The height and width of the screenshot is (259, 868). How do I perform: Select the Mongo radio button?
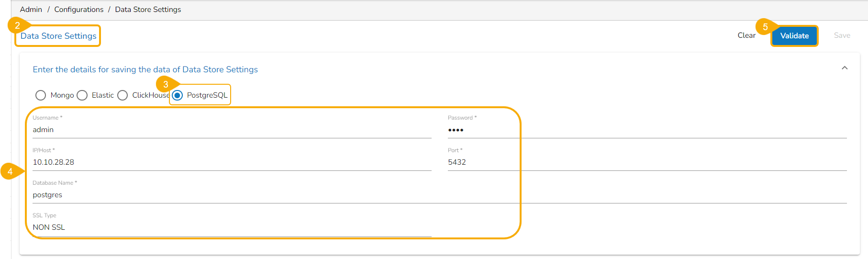(x=41, y=95)
